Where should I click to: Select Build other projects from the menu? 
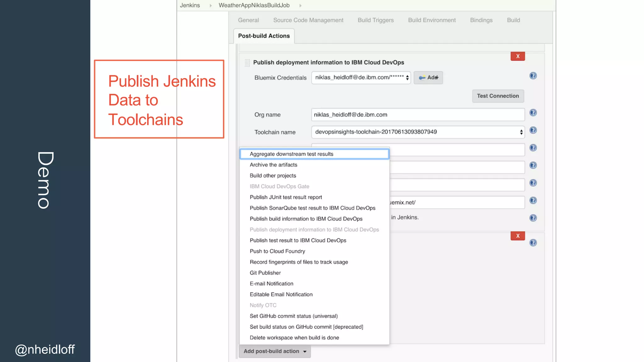tap(314, 176)
